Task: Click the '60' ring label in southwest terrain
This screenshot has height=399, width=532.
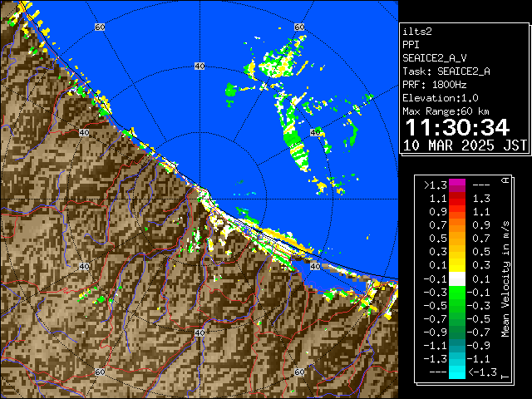Action: coord(100,372)
